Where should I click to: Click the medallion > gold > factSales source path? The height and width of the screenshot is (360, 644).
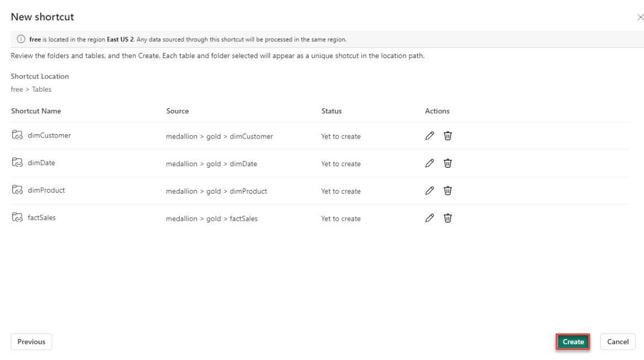coord(212,219)
